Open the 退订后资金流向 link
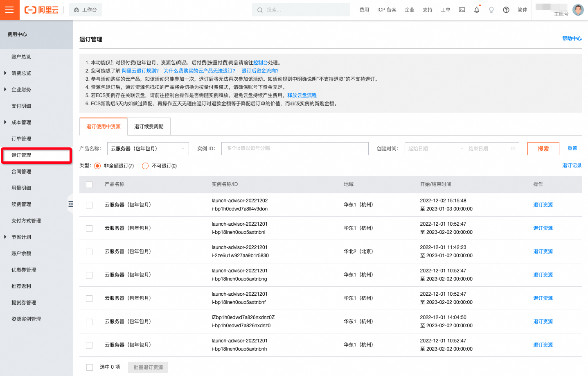This screenshot has height=376, width=588. point(260,71)
